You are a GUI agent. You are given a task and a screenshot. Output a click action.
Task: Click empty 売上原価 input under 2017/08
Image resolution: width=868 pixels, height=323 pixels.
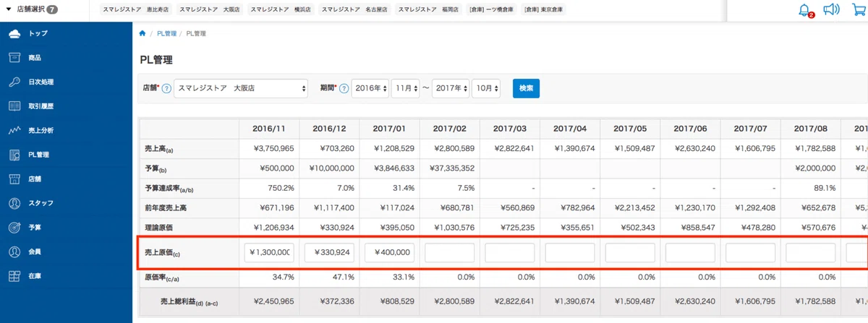[810, 253]
